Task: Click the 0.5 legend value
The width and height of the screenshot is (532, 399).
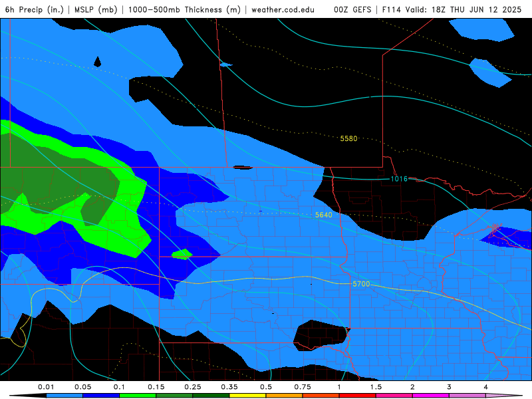Action: click(266, 387)
